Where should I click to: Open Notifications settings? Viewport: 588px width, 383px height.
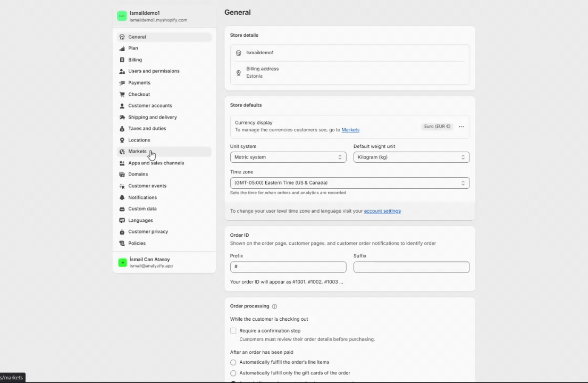164,198
